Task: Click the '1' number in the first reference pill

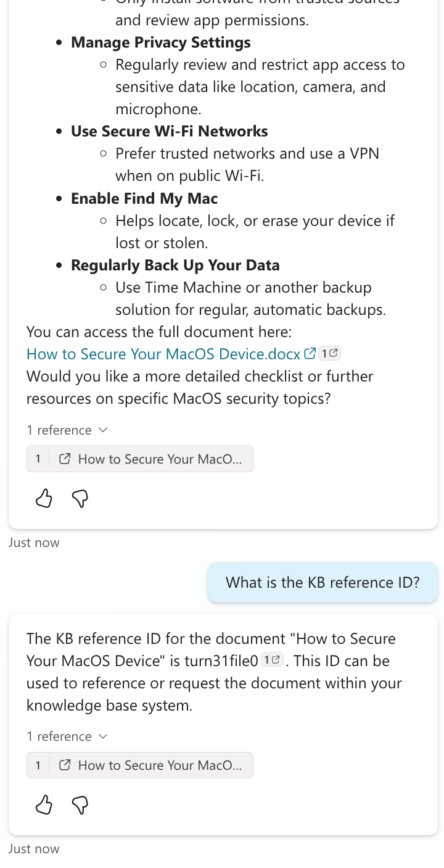Action: coord(38,458)
